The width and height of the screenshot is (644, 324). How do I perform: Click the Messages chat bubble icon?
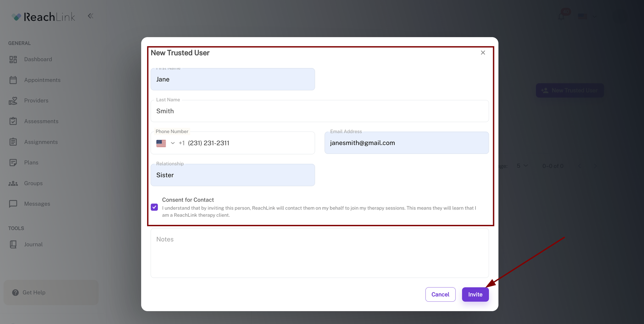13,204
